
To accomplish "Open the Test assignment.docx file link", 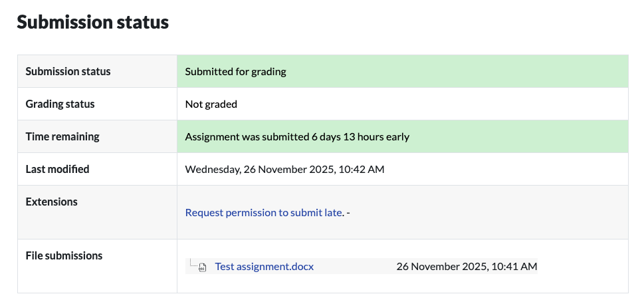I will pos(264,267).
